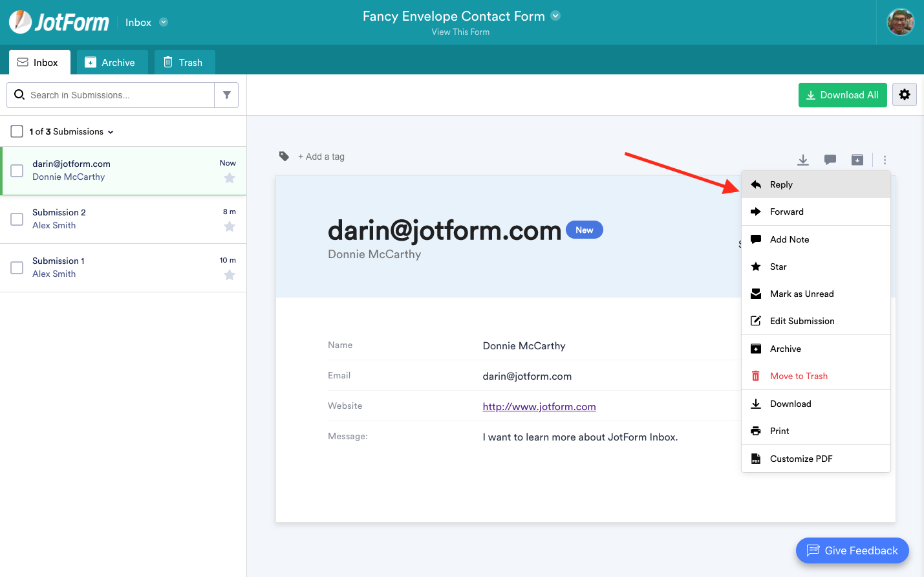Switch to the Archive tab
924x577 pixels.
(x=112, y=62)
